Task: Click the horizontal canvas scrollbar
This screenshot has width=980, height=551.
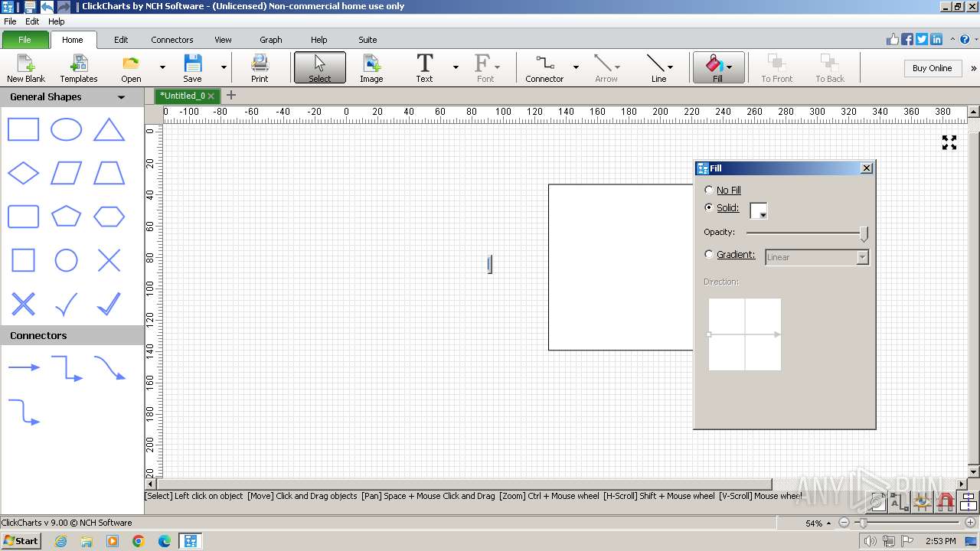Action: click(464, 484)
